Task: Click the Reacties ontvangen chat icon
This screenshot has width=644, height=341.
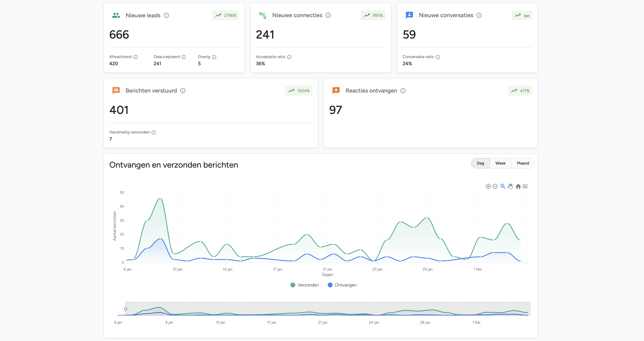Action: click(336, 91)
